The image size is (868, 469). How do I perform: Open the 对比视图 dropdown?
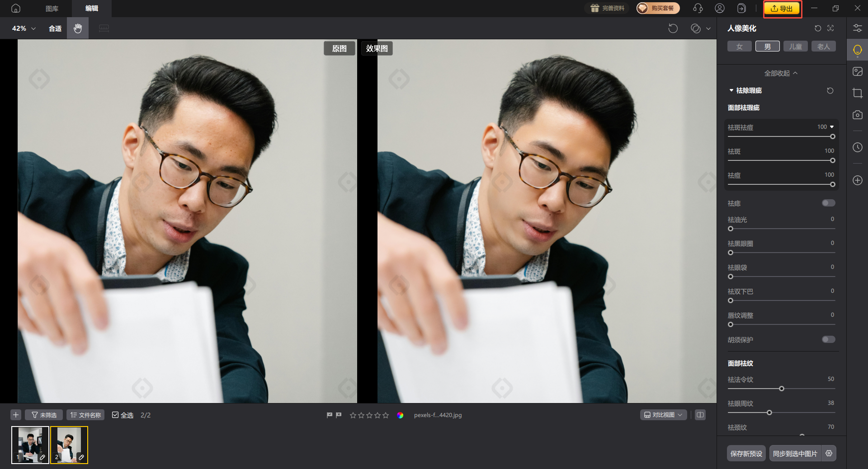663,415
